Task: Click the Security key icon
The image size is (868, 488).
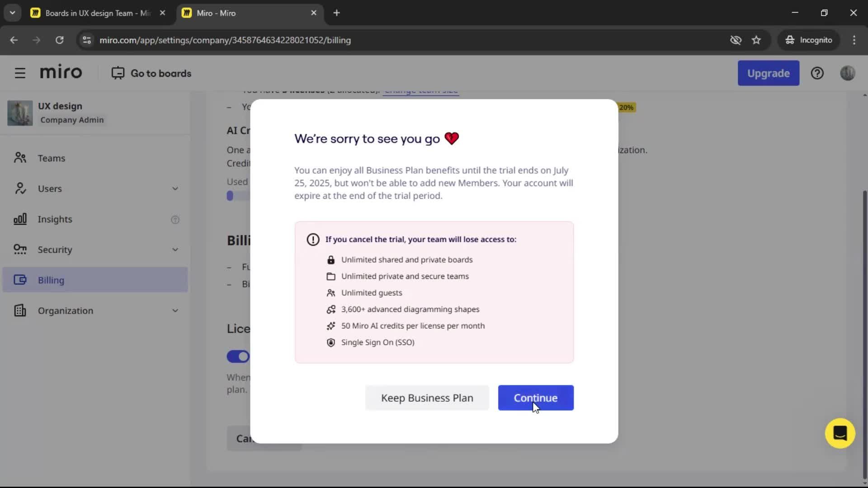Action: 20,249
